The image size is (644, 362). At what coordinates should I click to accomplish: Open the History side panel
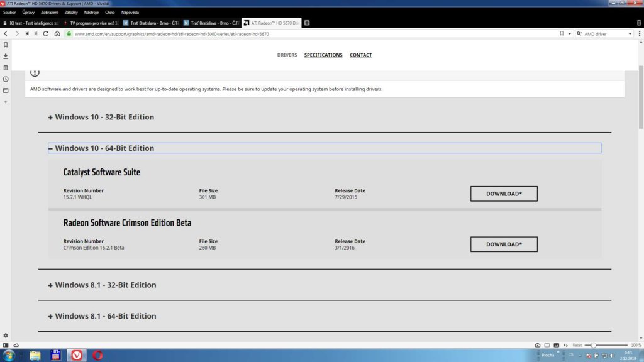point(6,79)
